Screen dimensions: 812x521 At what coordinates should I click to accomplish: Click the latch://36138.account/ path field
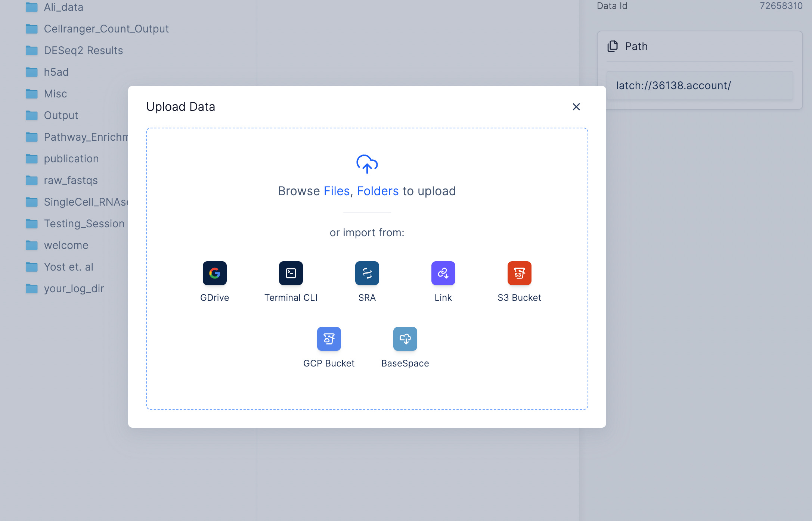[700, 85]
